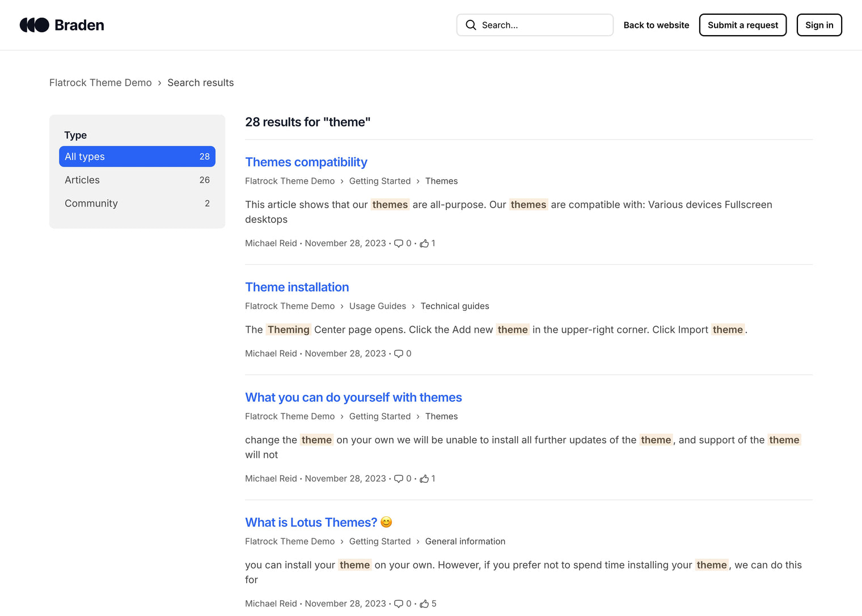Open Michael Reid author profile
This screenshot has width=862, height=616.
click(x=271, y=243)
